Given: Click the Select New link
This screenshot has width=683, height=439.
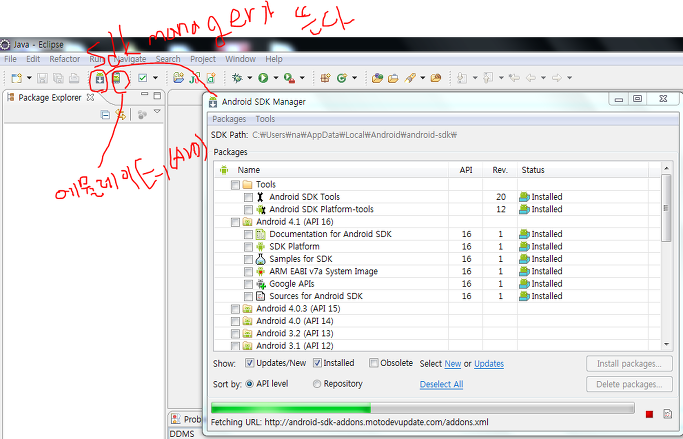Looking at the screenshot, I should 453,364.
